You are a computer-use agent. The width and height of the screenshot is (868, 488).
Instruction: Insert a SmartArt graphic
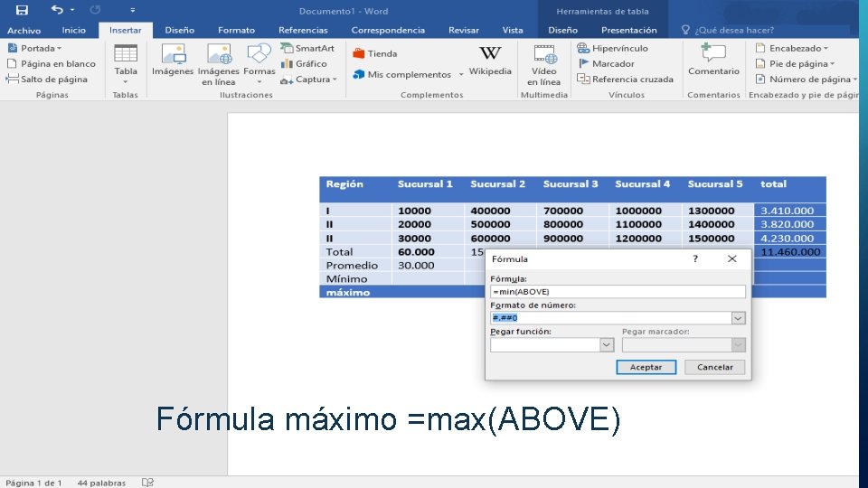click(307, 48)
